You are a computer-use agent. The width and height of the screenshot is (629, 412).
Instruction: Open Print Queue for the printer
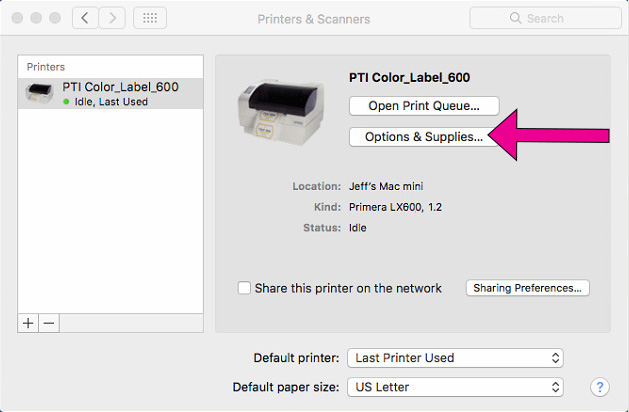point(424,106)
